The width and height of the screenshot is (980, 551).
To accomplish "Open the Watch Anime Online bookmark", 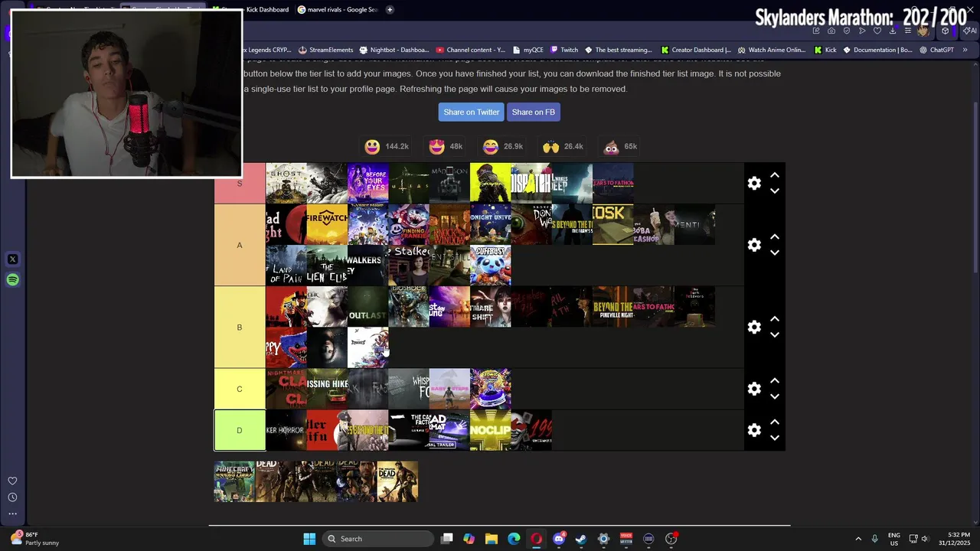I will coord(771,50).
